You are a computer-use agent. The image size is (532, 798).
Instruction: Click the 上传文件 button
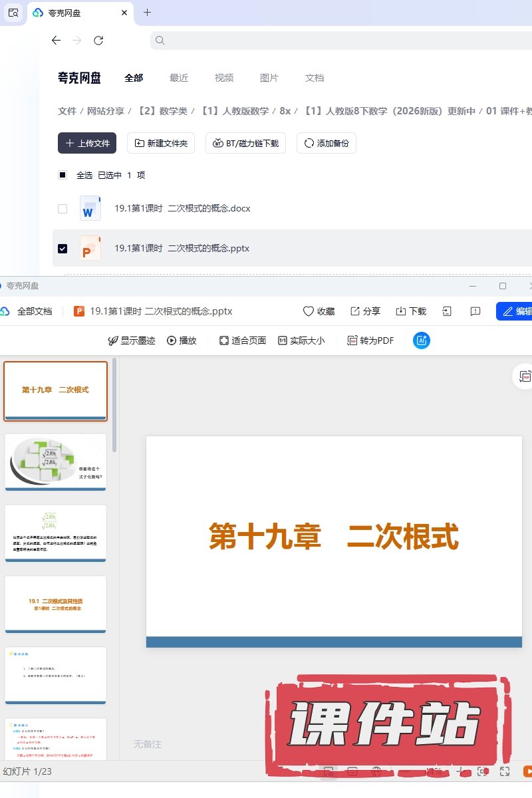point(87,143)
